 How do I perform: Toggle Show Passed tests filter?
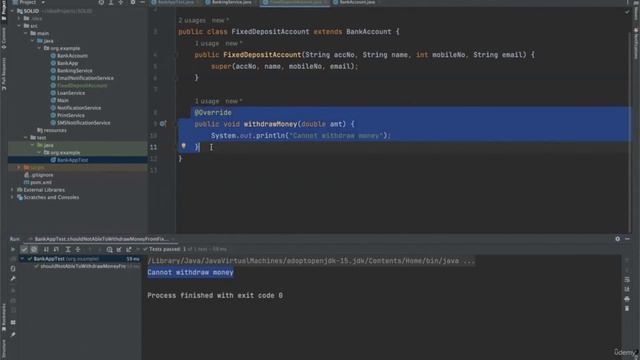[24, 249]
